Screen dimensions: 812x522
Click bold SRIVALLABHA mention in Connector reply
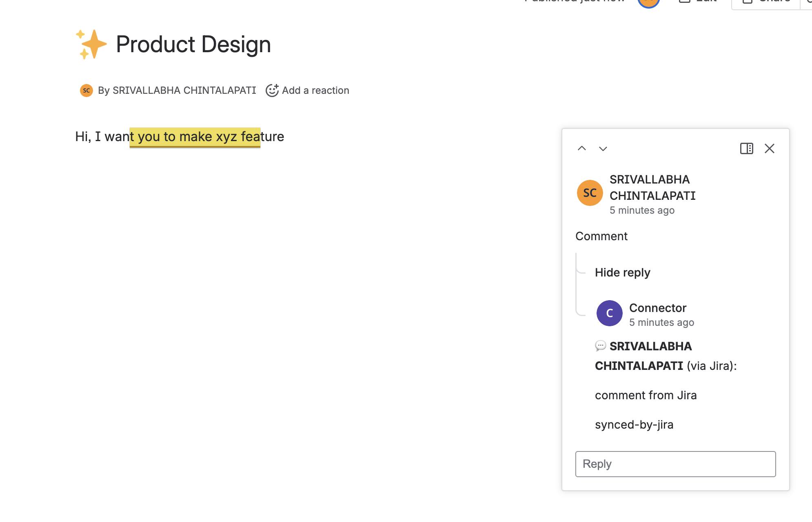pyautogui.click(x=650, y=346)
